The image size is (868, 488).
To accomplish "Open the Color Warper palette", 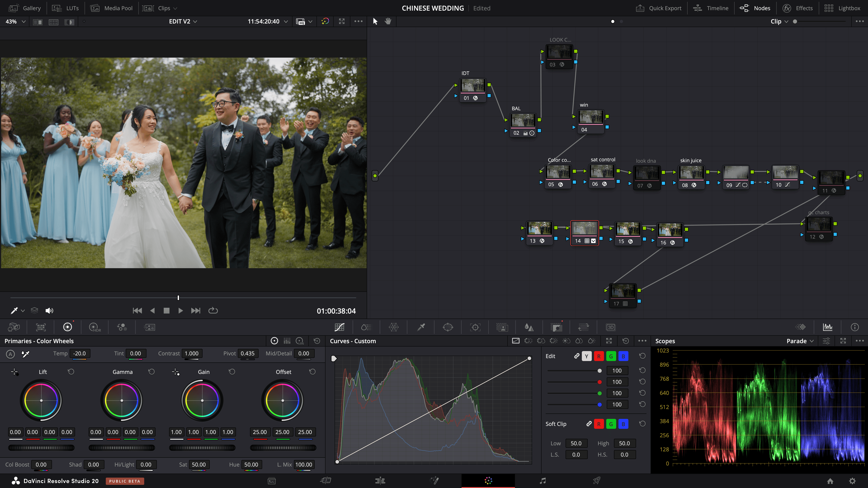I will pos(394,327).
